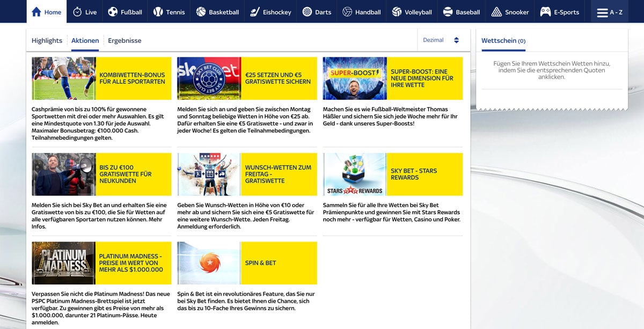Click the E-Sports gamepad icon
Screen dimensions: 644x329
[545, 12]
